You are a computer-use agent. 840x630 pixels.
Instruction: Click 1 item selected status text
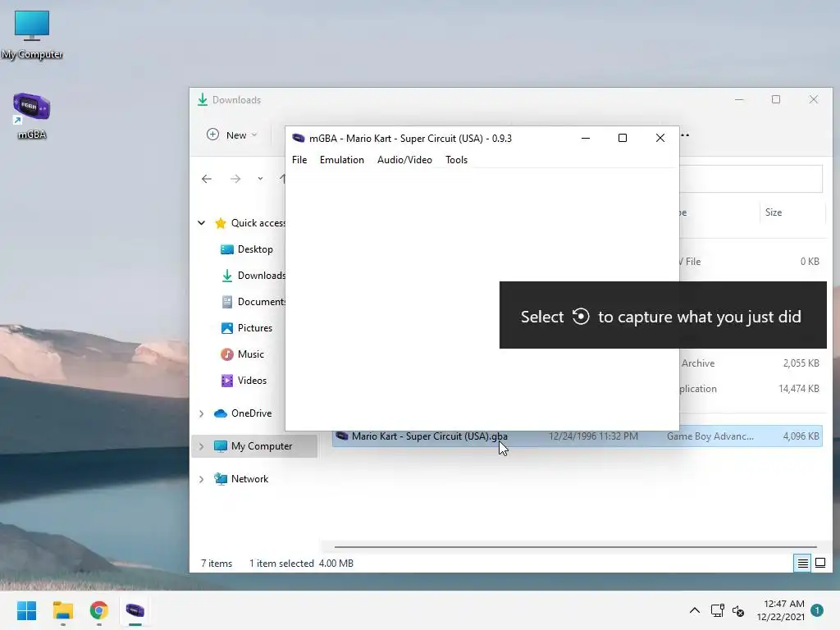(281, 563)
